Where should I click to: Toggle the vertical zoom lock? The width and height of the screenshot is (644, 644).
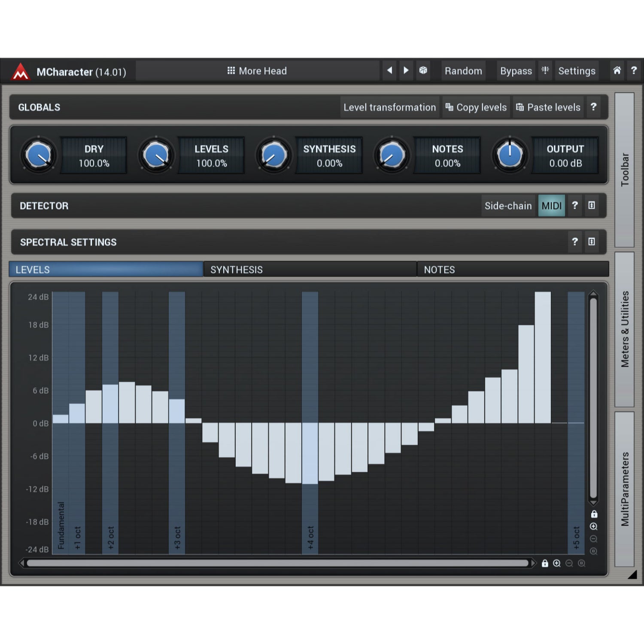(x=594, y=514)
